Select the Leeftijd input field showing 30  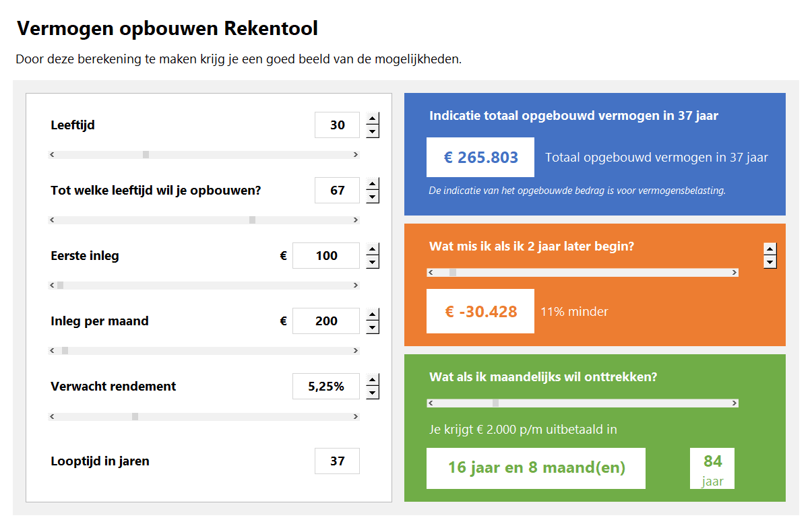click(337, 125)
